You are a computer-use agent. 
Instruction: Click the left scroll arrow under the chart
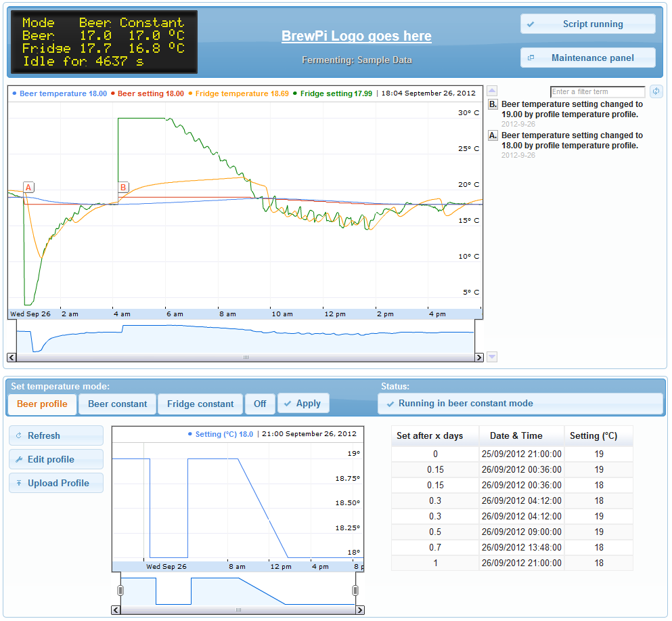click(x=11, y=356)
